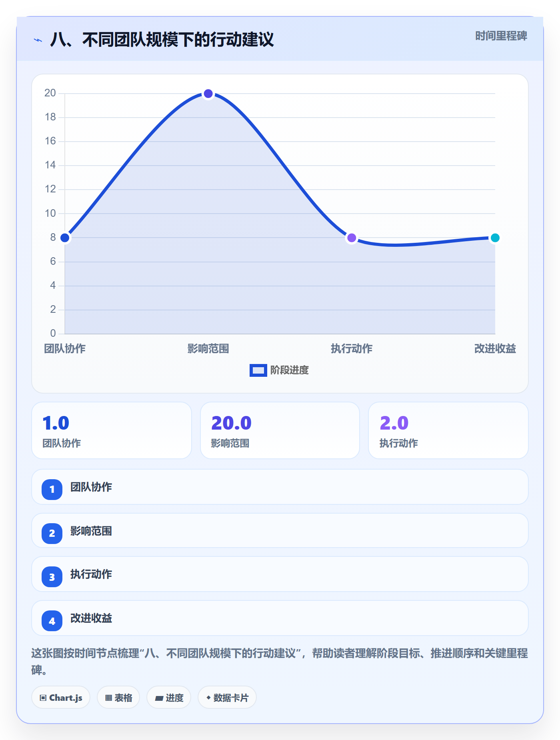This screenshot has height=740, width=560.
Task: Select the 20.0 影响范围 stat card
Action: click(x=280, y=430)
